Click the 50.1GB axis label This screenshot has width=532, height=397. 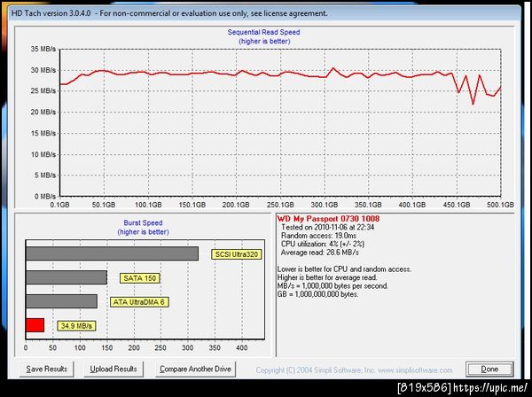[104, 205]
